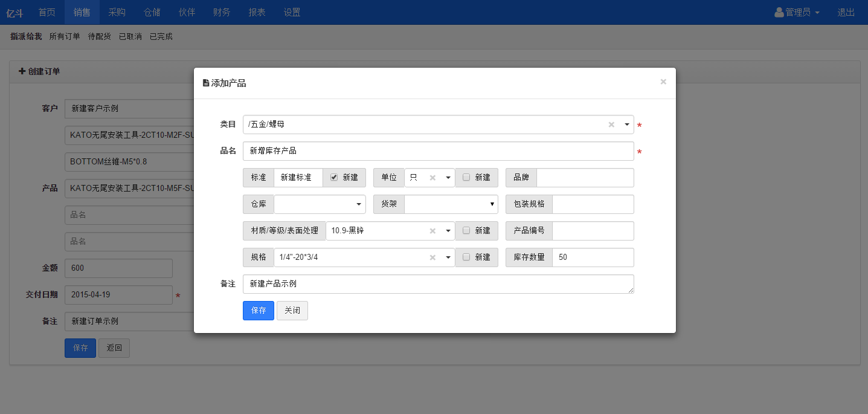Expand the 管理员 account dropdown
The height and width of the screenshot is (414, 868).
coord(797,11)
